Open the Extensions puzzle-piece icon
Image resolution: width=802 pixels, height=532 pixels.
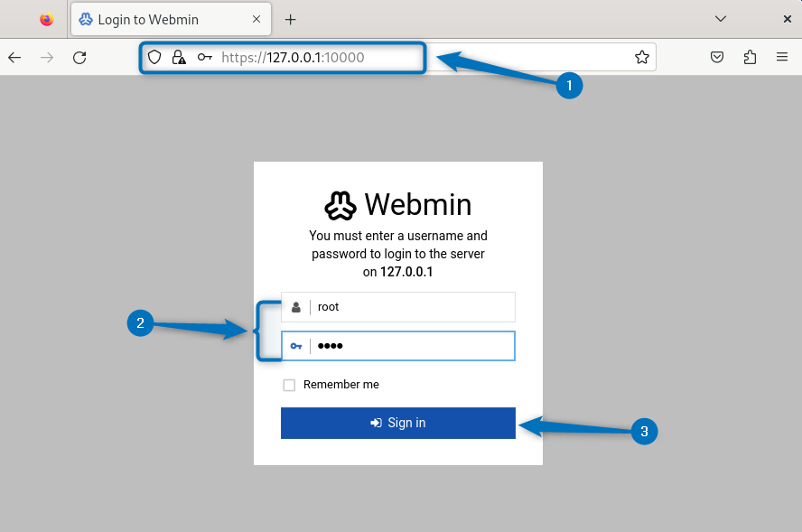pyautogui.click(x=750, y=56)
